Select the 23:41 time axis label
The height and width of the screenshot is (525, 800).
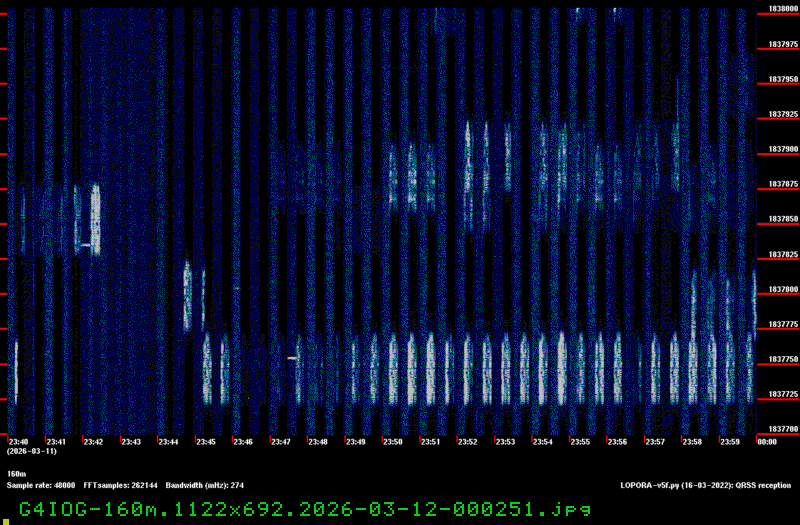pos(56,442)
